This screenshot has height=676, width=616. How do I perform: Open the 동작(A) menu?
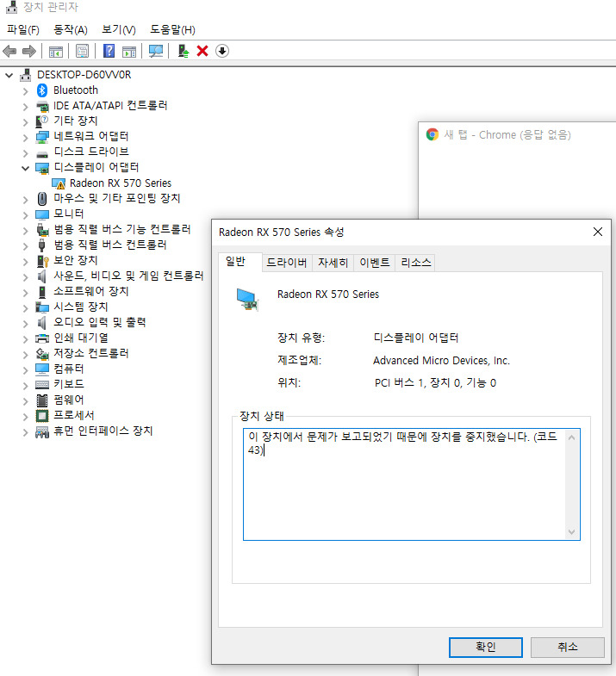[x=71, y=29]
